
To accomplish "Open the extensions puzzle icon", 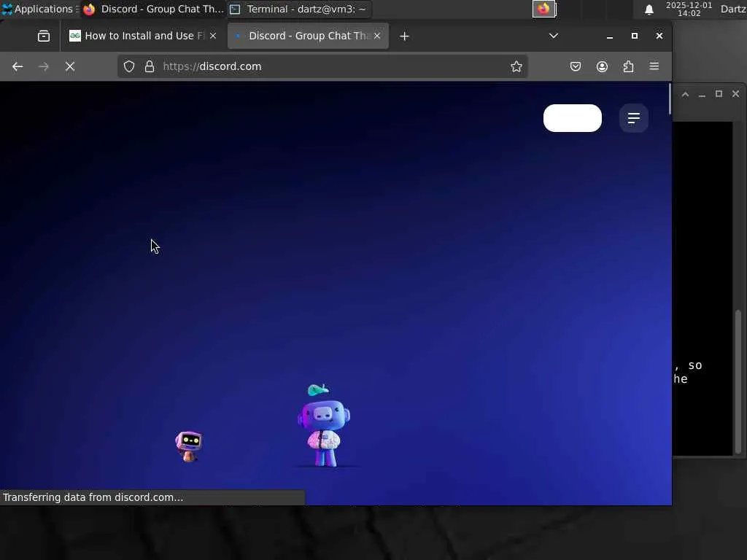I will click(628, 66).
